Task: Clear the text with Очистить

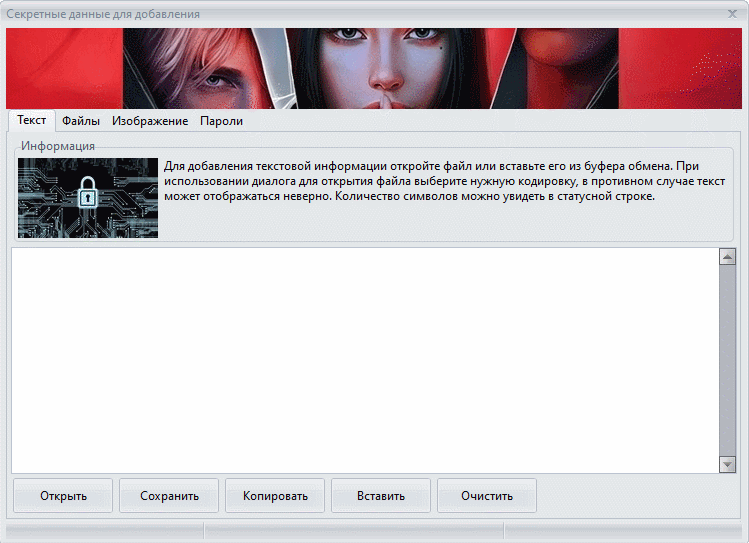Action: coord(487,495)
